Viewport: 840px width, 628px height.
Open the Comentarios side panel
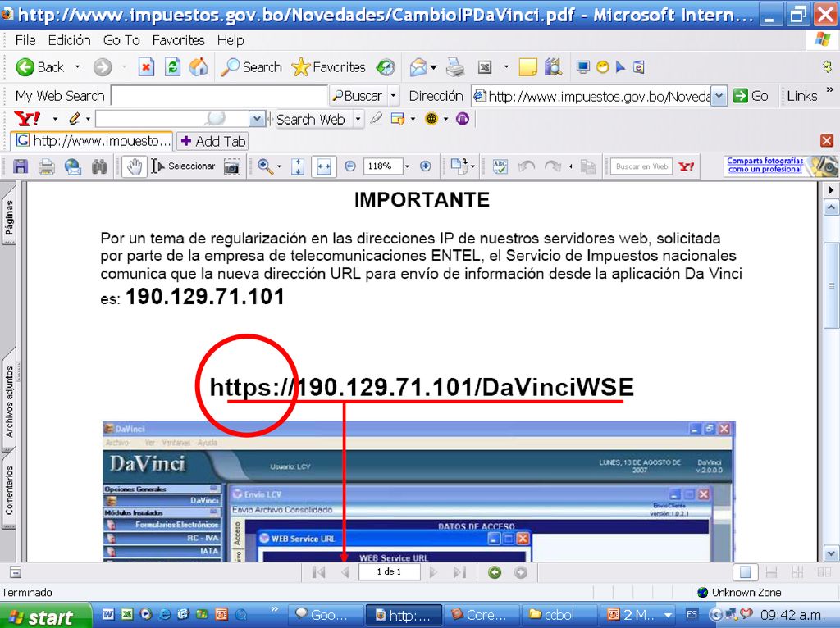[8, 490]
